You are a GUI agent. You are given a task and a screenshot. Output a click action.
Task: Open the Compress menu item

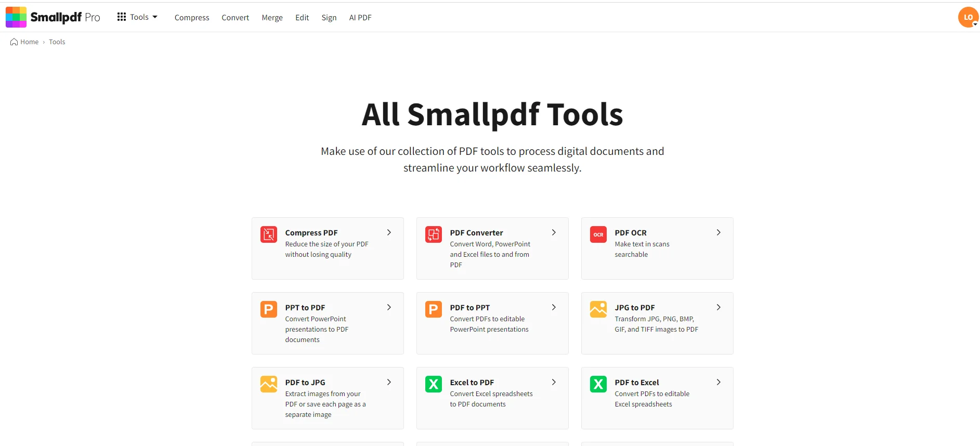[192, 18]
